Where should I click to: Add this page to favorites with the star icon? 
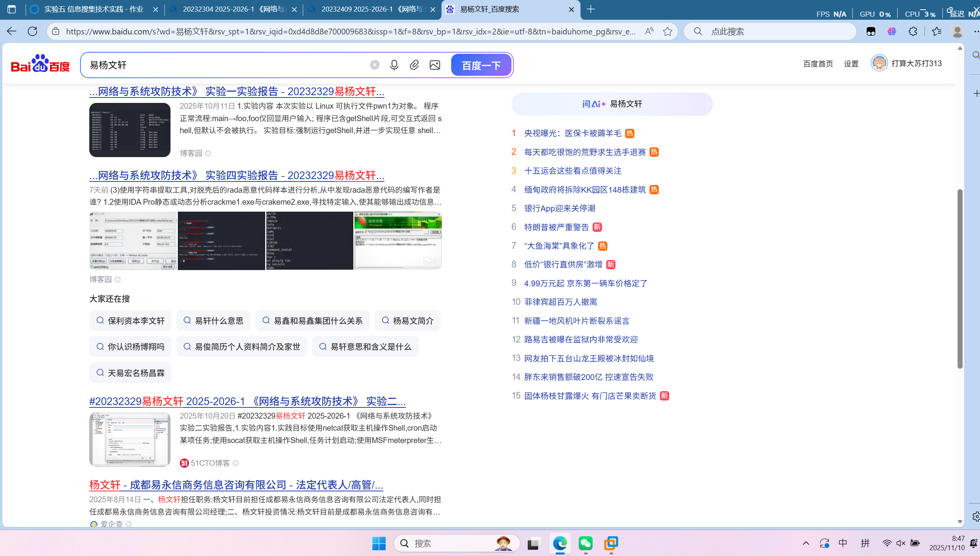pos(667,31)
